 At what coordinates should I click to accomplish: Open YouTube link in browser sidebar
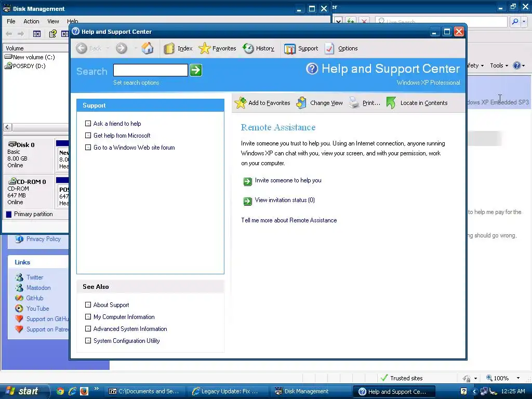tap(37, 309)
